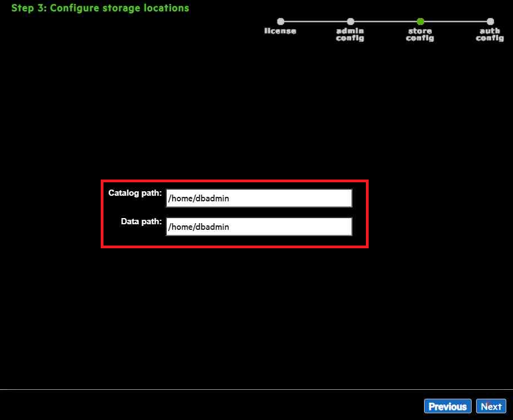
Task: Click the green store config step dot
Action: tap(420, 22)
